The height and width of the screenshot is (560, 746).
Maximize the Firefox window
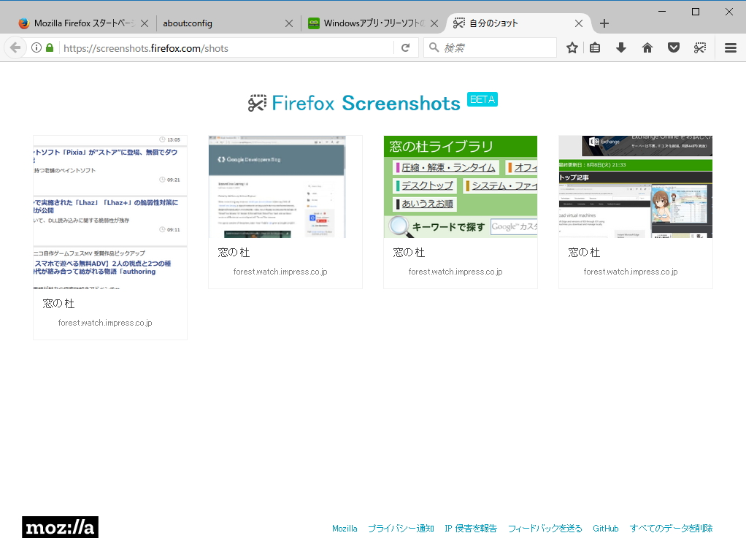695,12
